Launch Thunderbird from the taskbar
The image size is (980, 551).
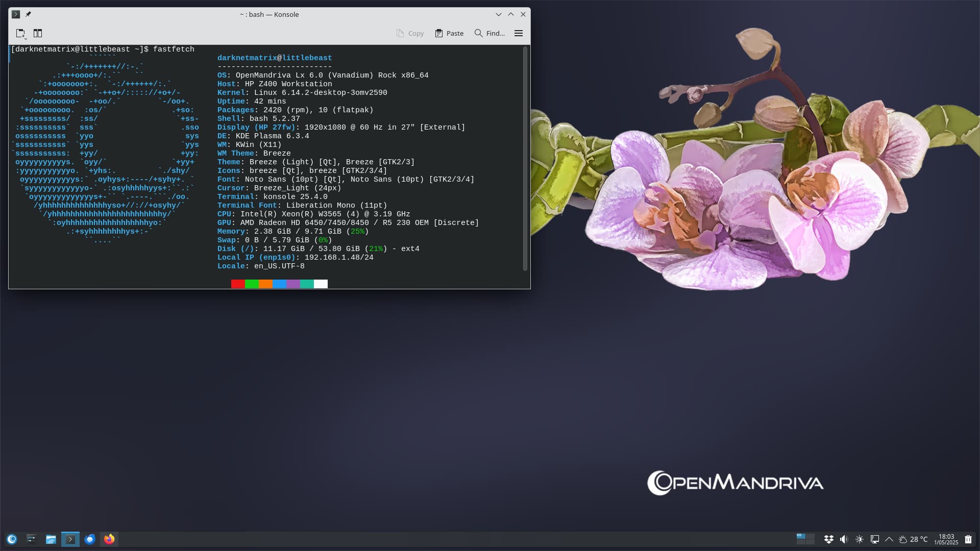[x=90, y=539]
